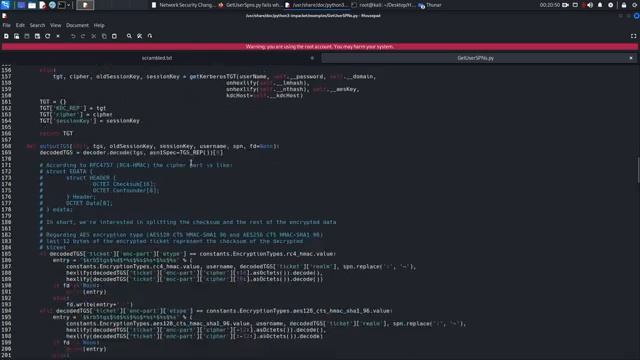Select the /usr/share/doc/python3 taskbar window button

tap(316, 5)
